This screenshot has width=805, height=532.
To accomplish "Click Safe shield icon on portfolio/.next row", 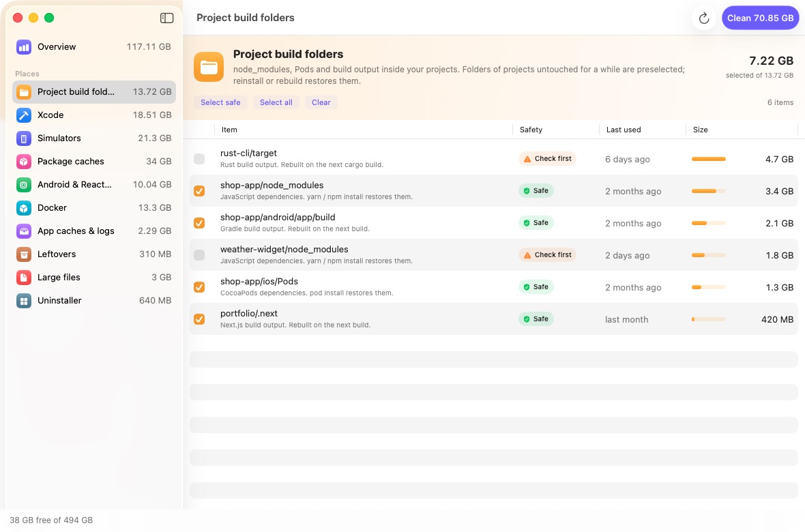I will (526, 319).
